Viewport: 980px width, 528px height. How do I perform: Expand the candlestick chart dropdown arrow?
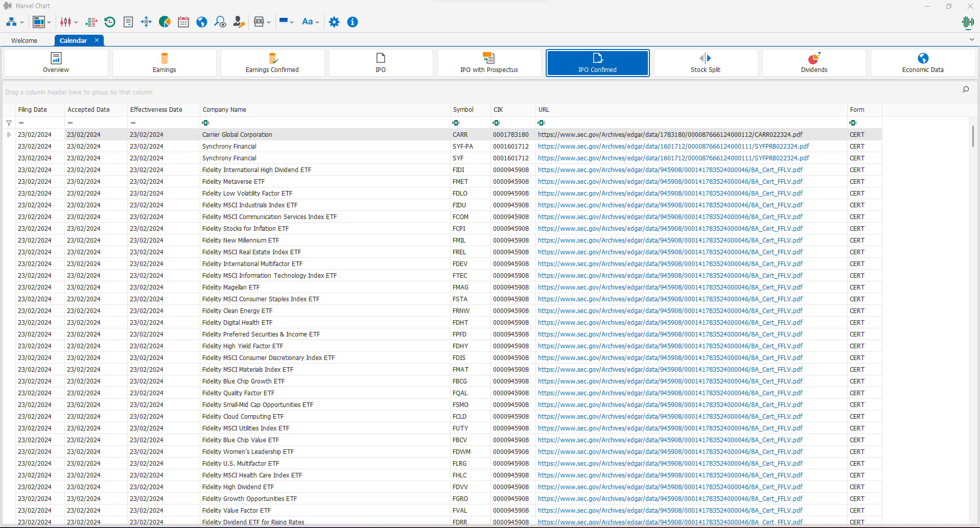(76, 22)
